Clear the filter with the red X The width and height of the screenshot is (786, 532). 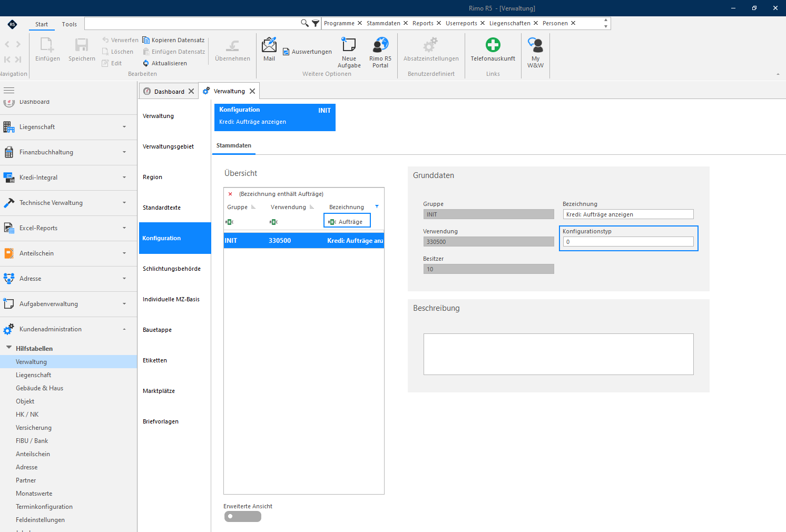(x=230, y=194)
